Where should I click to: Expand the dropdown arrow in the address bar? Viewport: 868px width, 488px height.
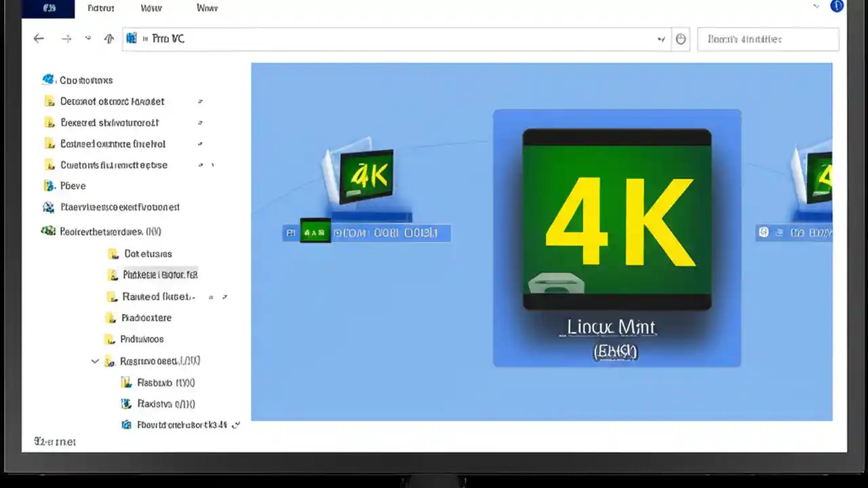coord(661,39)
